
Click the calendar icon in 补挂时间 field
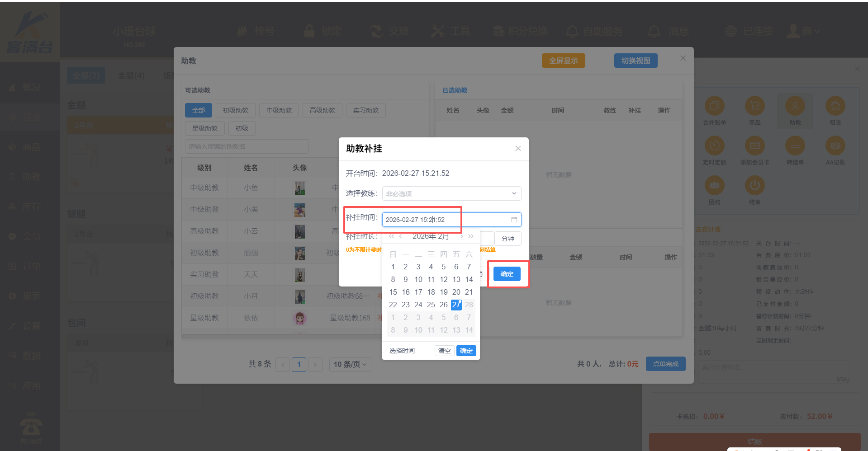(x=514, y=220)
